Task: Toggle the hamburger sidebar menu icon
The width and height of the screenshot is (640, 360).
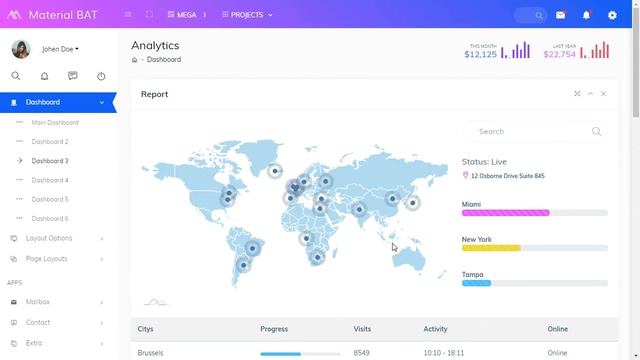Action: [128, 14]
